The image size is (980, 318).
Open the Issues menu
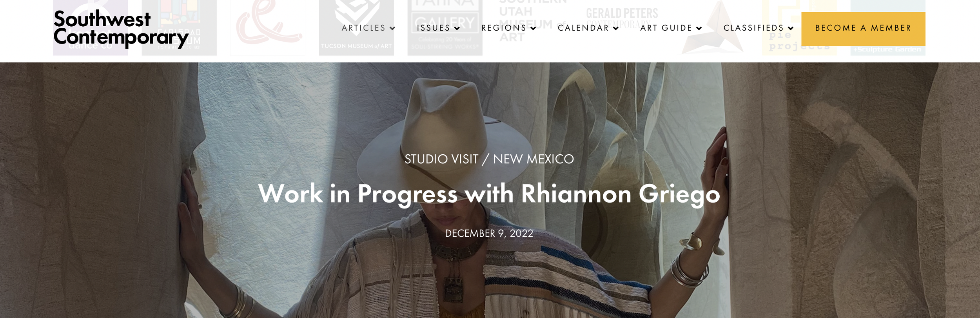434,28
